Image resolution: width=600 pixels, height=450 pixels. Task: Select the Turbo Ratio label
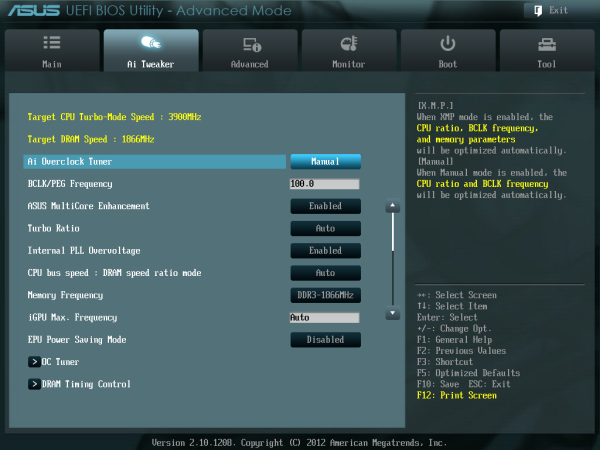pos(54,228)
